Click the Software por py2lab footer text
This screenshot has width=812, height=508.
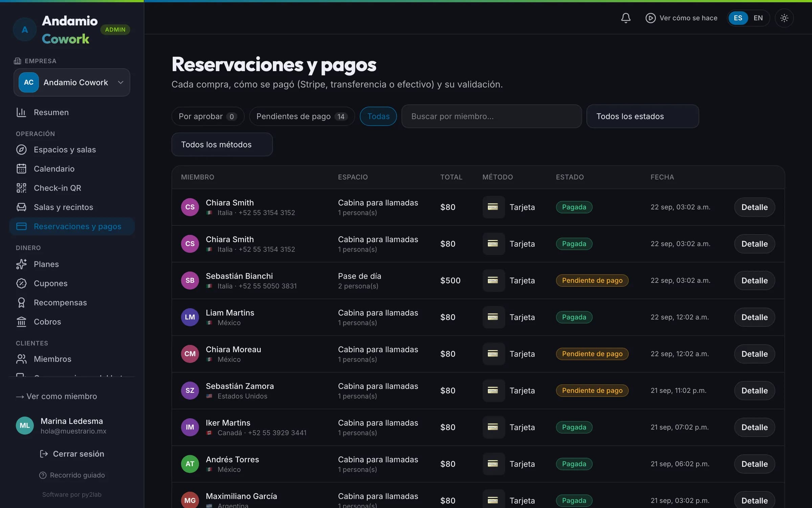(x=72, y=494)
